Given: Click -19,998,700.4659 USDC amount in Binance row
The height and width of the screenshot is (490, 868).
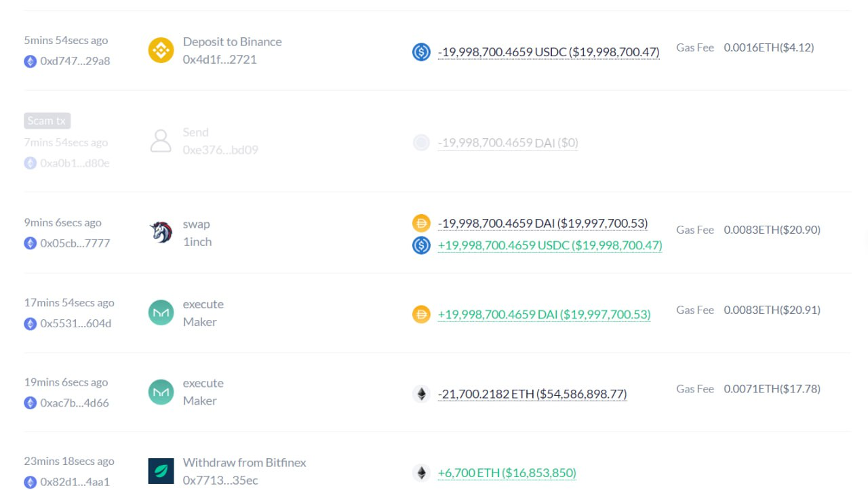Looking at the screenshot, I should (x=549, y=52).
